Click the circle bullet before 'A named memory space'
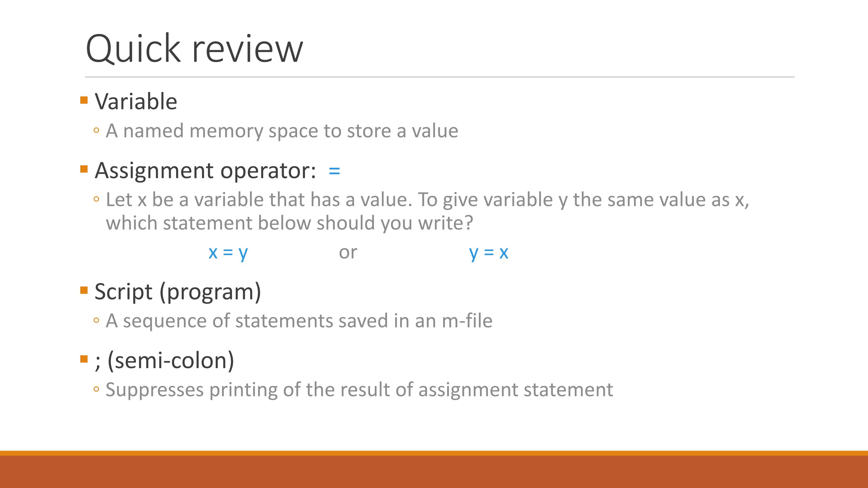Viewport: 868px width, 488px height. [x=96, y=131]
